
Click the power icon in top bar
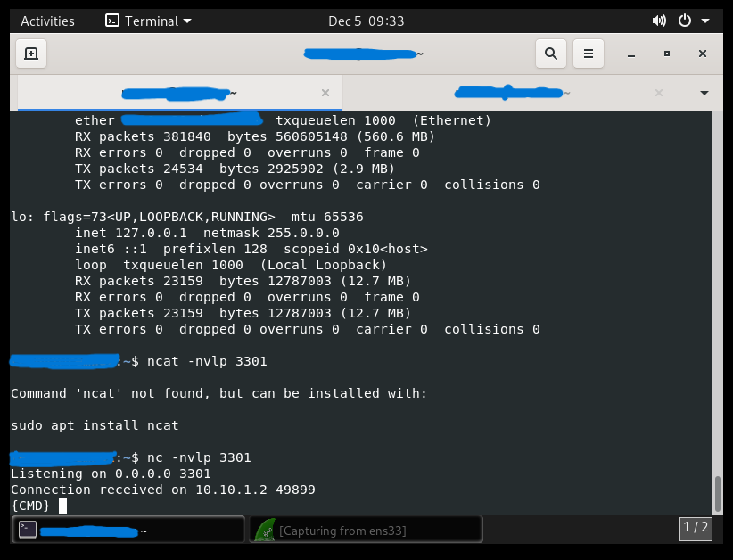pos(685,21)
